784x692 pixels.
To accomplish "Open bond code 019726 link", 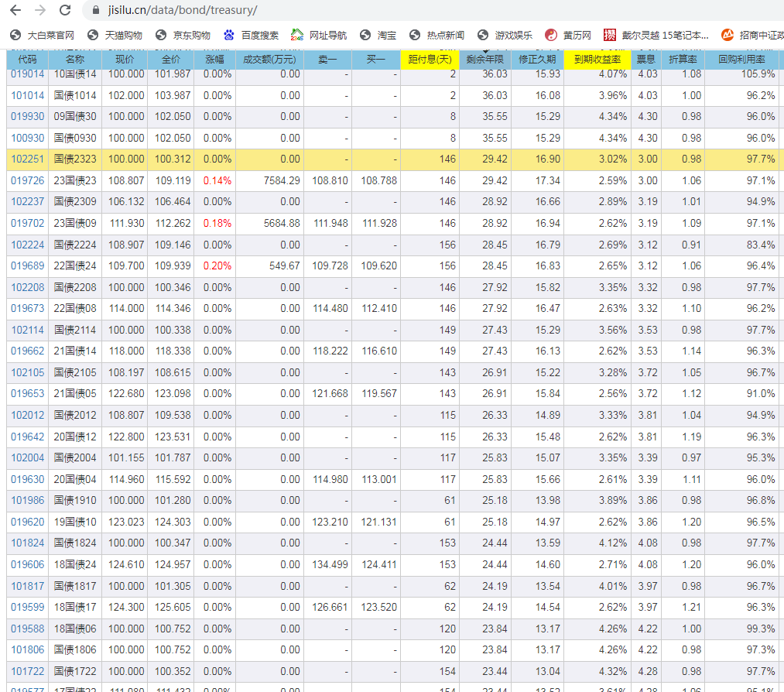I will click(27, 180).
